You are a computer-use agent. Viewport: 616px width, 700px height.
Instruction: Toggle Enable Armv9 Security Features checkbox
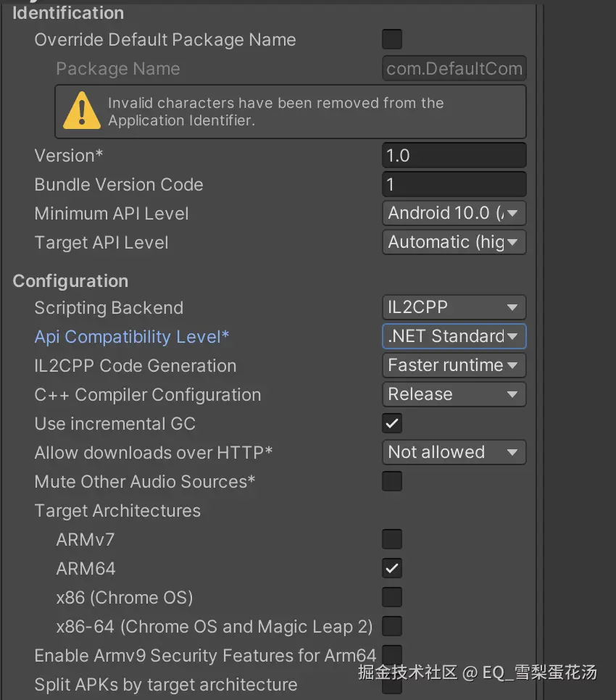tap(392, 655)
